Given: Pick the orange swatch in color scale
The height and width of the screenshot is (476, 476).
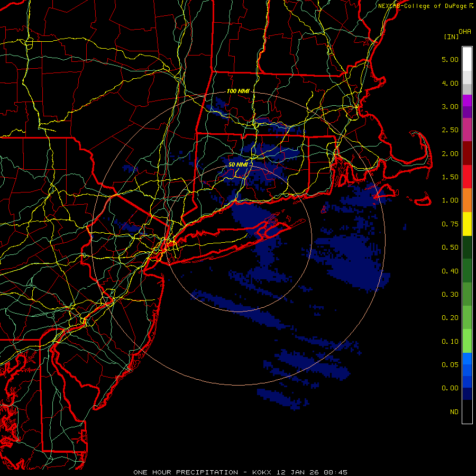Looking at the screenshot, I should tap(467, 200).
